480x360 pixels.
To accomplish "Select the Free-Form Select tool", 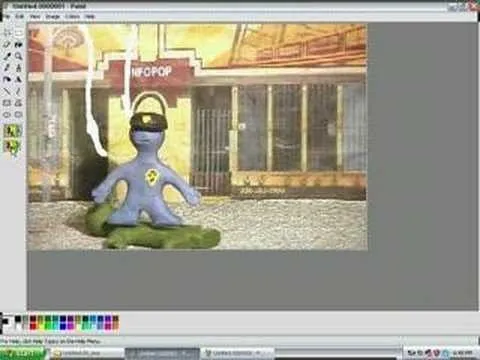I will point(7,33).
